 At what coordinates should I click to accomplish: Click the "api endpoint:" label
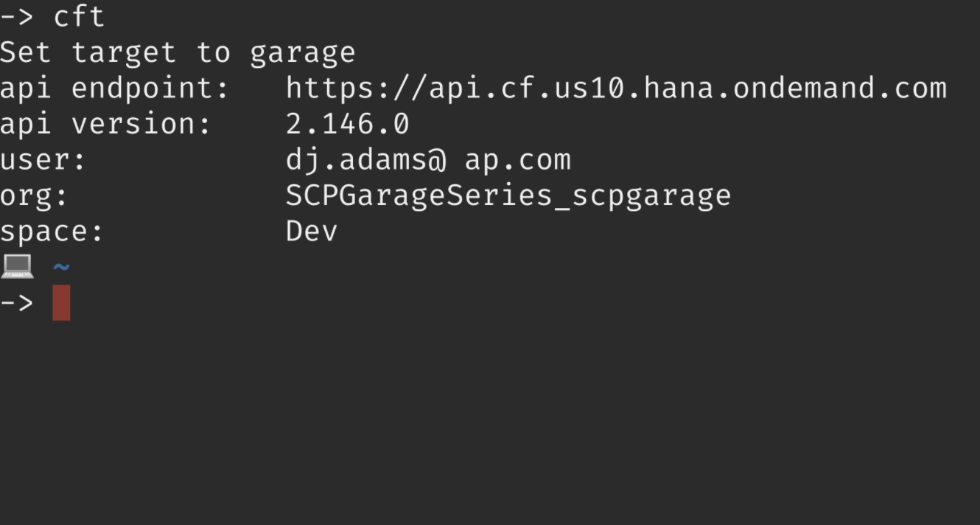[x=115, y=89]
